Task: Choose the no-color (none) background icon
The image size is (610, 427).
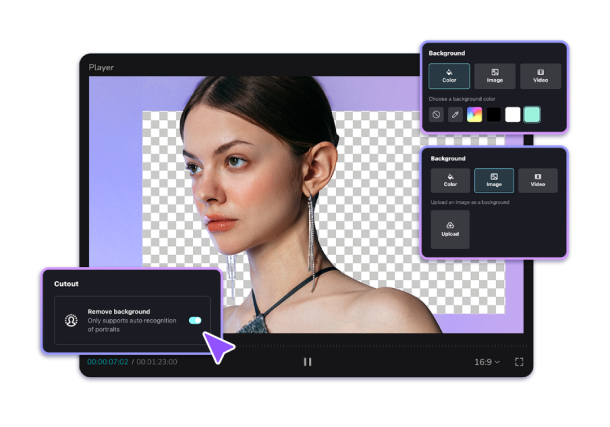Action: click(x=437, y=115)
